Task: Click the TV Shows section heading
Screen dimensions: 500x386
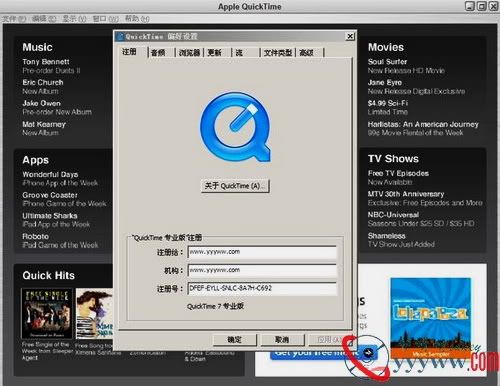Action: coord(393,159)
